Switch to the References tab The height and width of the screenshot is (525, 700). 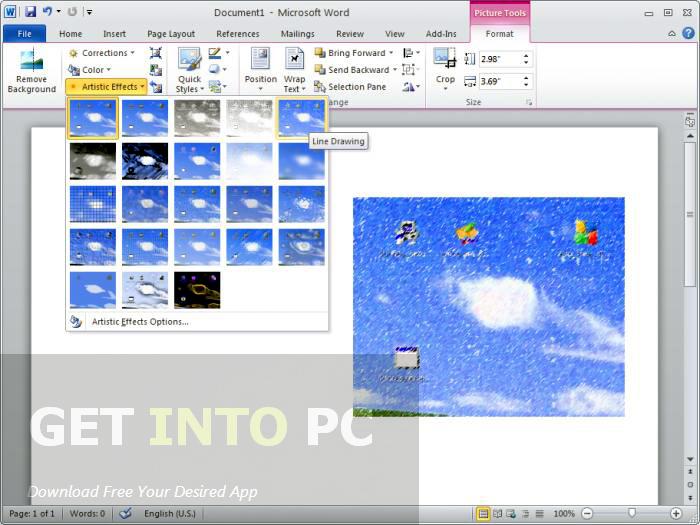coord(238,34)
